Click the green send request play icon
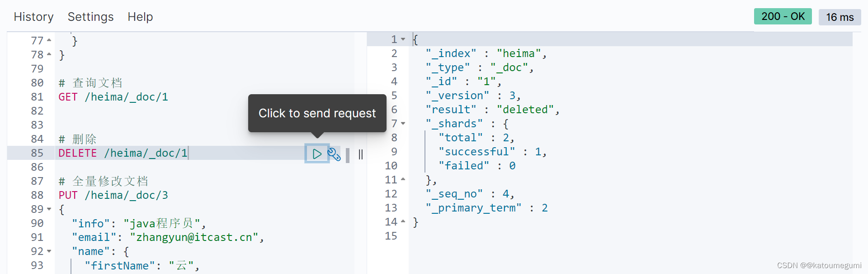The width and height of the screenshot is (868, 274). coord(317,154)
